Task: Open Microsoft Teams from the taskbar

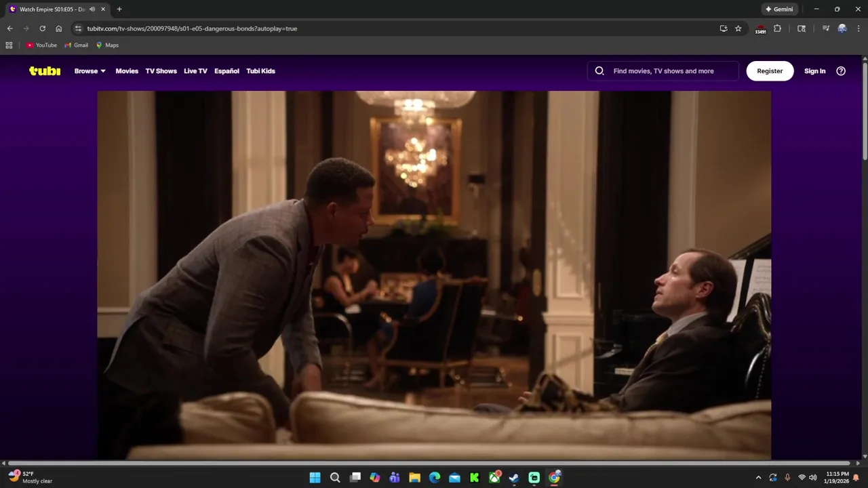Action: pos(395,478)
